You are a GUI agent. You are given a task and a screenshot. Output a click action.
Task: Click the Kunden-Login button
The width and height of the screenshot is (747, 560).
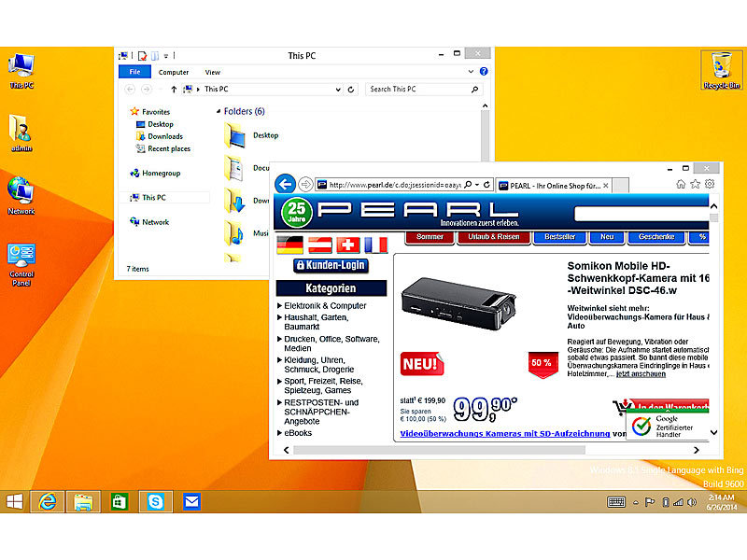331,266
